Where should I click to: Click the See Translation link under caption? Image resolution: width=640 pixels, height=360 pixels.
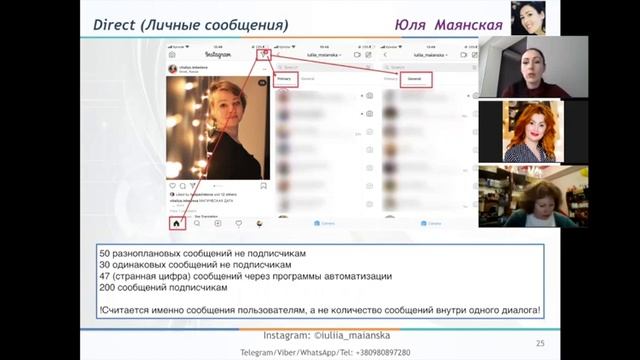click(206, 216)
